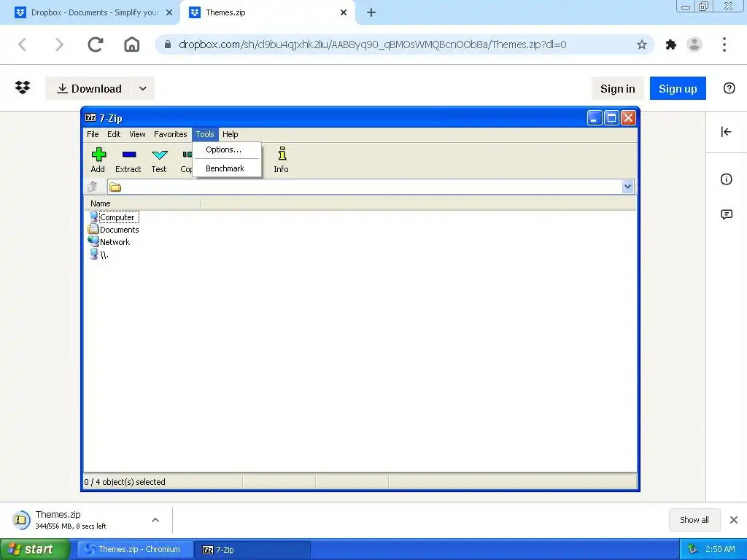This screenshot has height=560, width=747.
Task: Open the Edit menu in 7-Zip
Action: pos(114,134)
